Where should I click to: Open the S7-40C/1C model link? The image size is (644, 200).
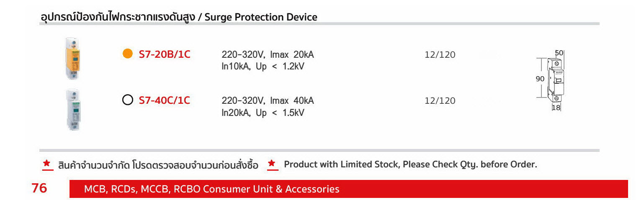click(x=165, y=100)
